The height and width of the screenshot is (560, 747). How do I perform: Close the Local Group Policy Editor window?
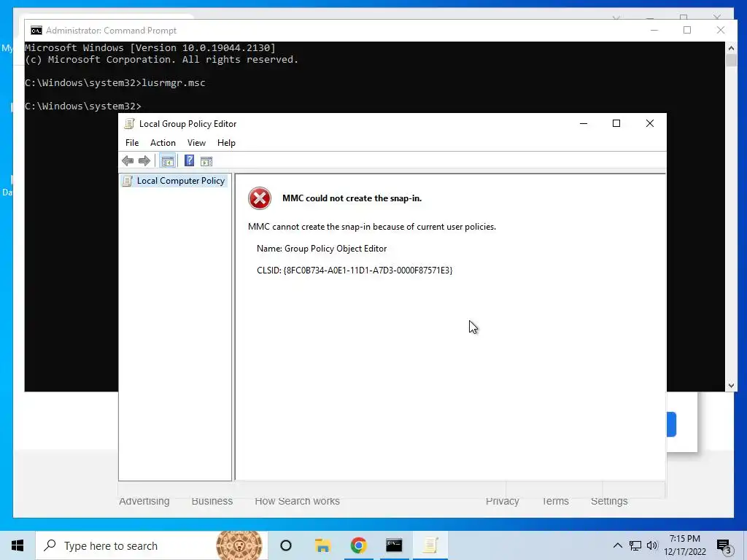pyautogui.click(x=650, y=124)
